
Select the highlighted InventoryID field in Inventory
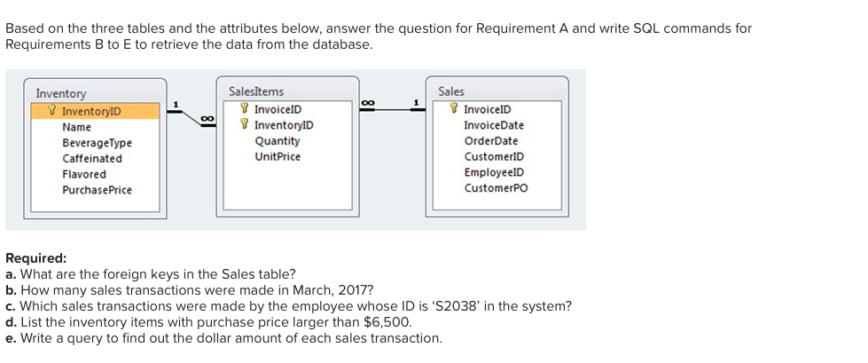[x=95, y=112]
